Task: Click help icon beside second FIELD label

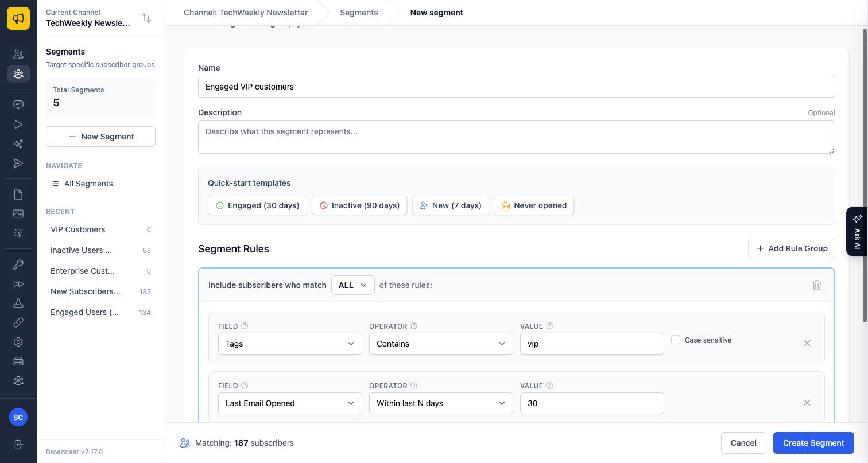Action: 245,386
